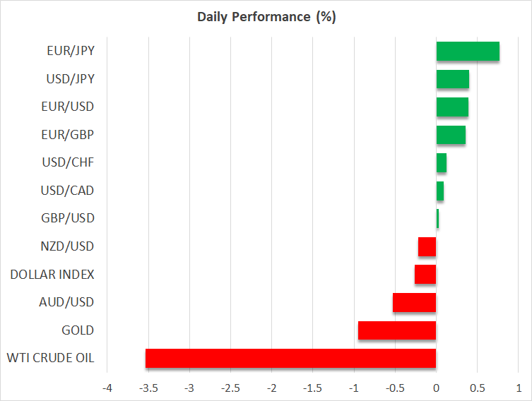Image resolution: width=532 pixels, height=401 pixels.
Task: Click the red GOLD bar
Action: (x=397, y=330)
